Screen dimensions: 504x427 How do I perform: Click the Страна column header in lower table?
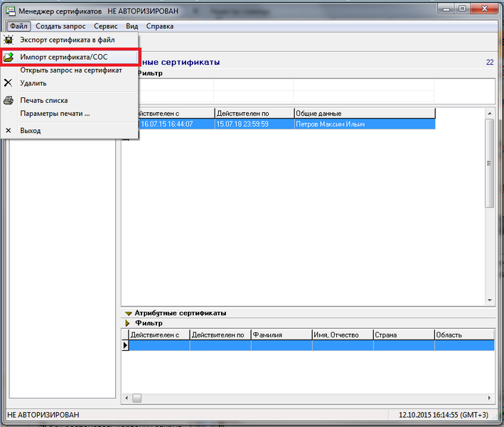[402, 335]
